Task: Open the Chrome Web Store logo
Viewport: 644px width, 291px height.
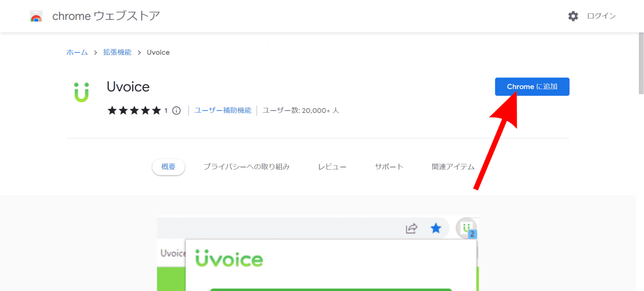Action: point(36,16)
